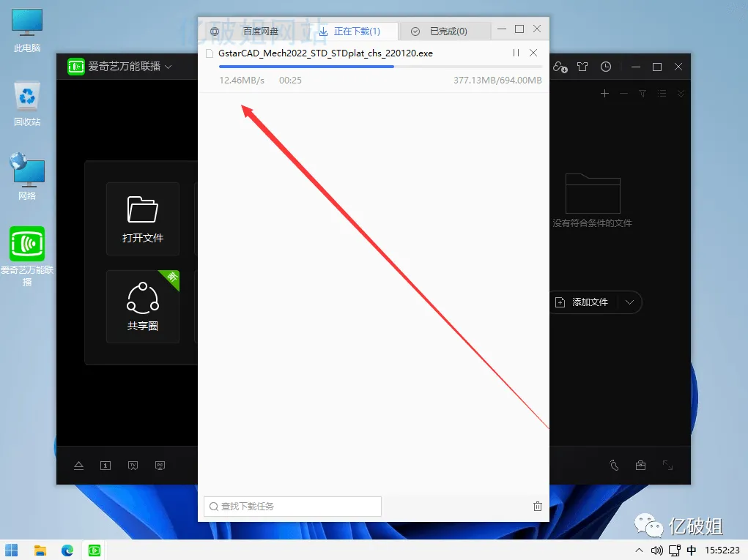Open File Explorer from taskbar
The height and width of the screenshot is (560, 748).
40,550
